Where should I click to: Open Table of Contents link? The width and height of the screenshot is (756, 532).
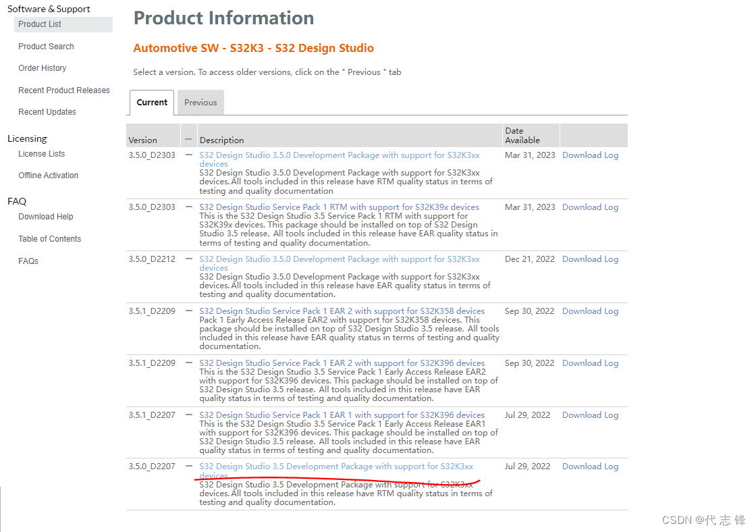tap(50, 239)
